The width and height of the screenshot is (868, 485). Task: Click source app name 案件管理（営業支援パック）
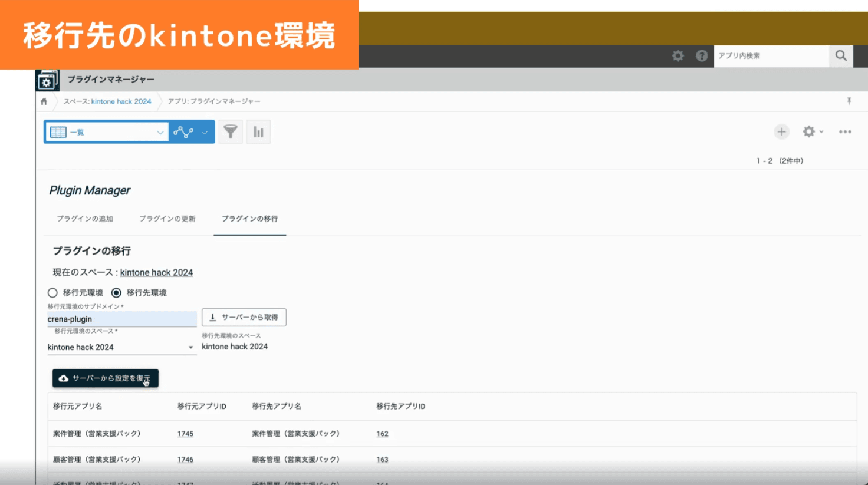tap(97, 433)
